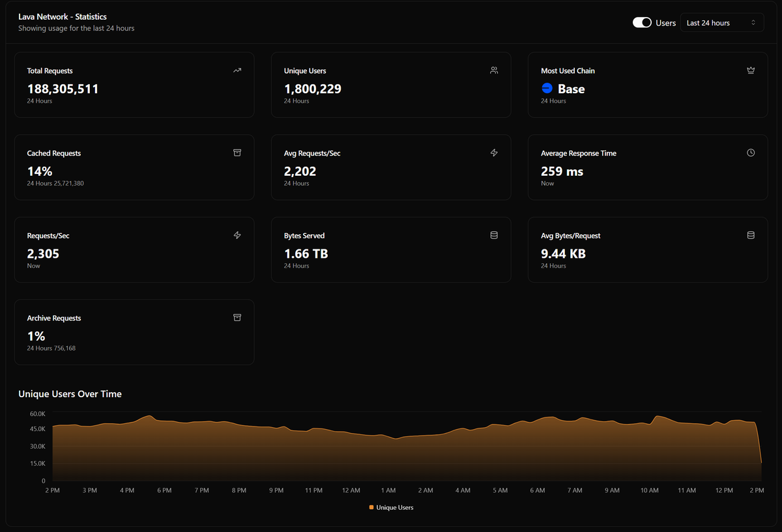This screenshot has height=532, width=782.
Task: Click the 24 Hours 756,168 subtext
Action: pos(51,348)
